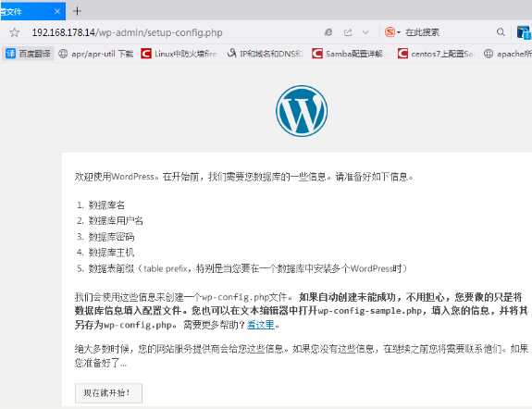The height and width of the screenshot is (409, 532).
Task: Click list item 数据库密码
Action: pos(111,237)
